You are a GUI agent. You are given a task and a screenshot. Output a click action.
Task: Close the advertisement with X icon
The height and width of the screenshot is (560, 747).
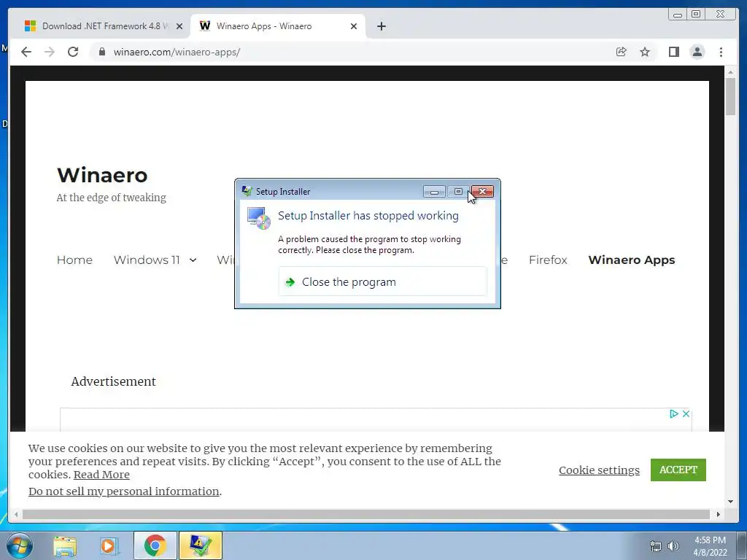tap(686, 414)
